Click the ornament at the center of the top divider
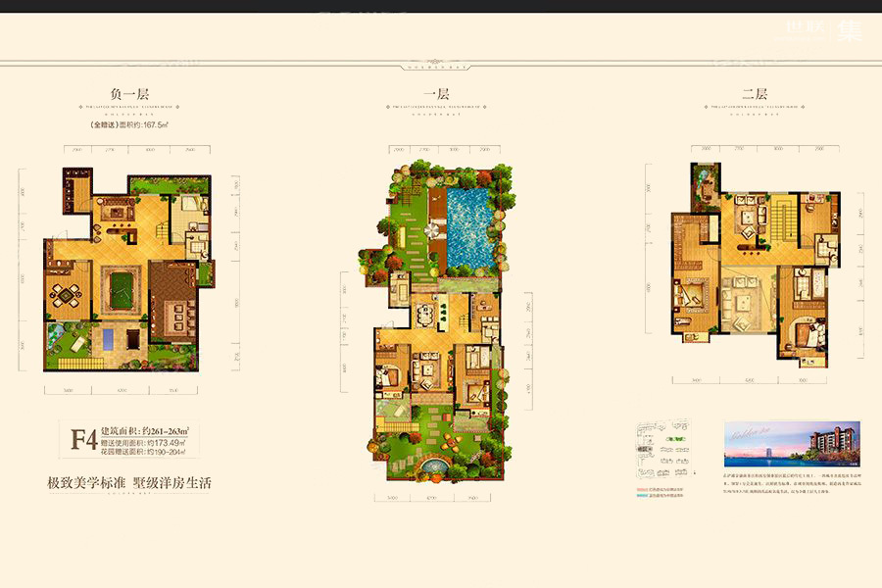 click(440, 67)
